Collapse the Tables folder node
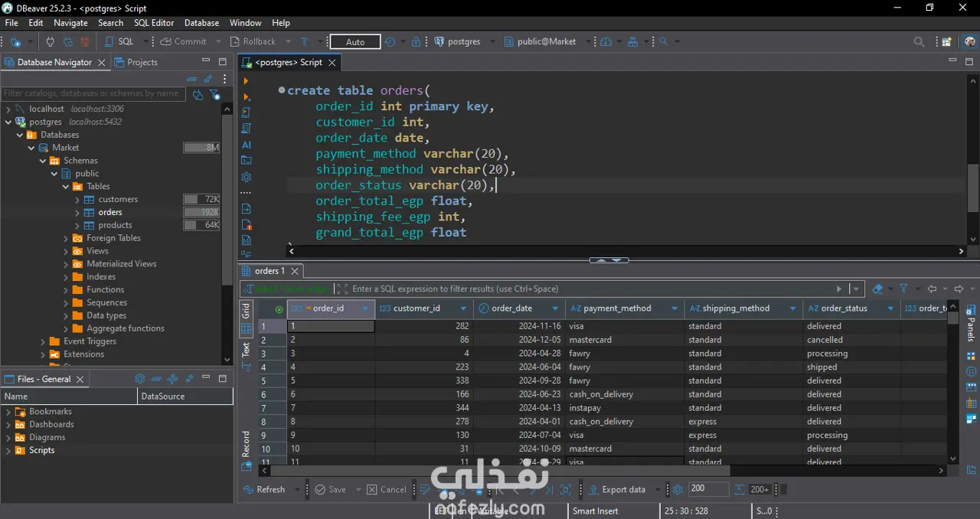 [66, 186]
